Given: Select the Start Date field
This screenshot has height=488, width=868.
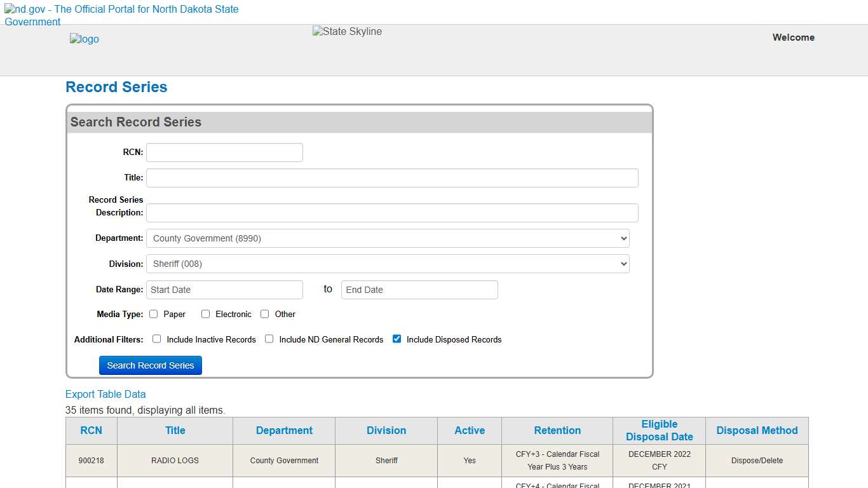Looking at the screenshot, I should pos(224,289).
